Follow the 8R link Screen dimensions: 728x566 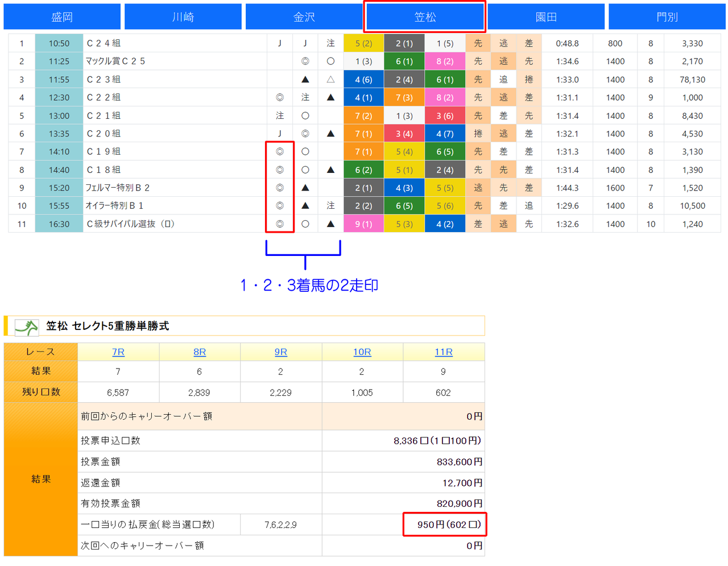(200, 352)
